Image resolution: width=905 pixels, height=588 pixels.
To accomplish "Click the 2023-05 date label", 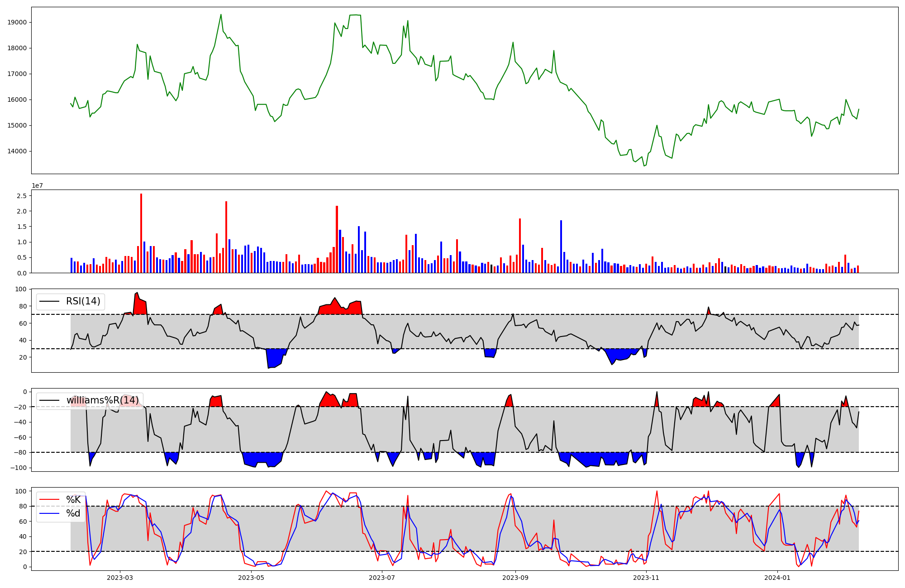I will point(251,578).
